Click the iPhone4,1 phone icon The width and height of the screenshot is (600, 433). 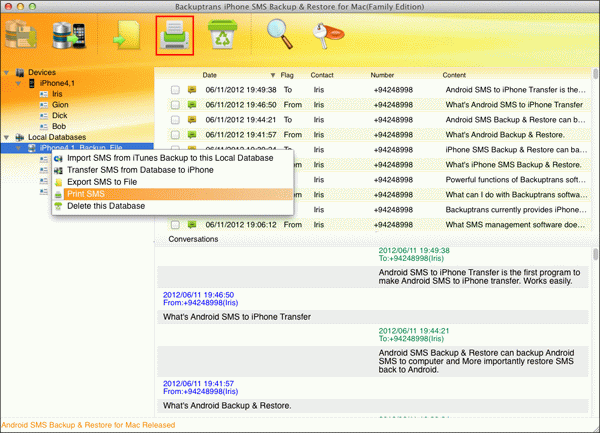[32, 83]
